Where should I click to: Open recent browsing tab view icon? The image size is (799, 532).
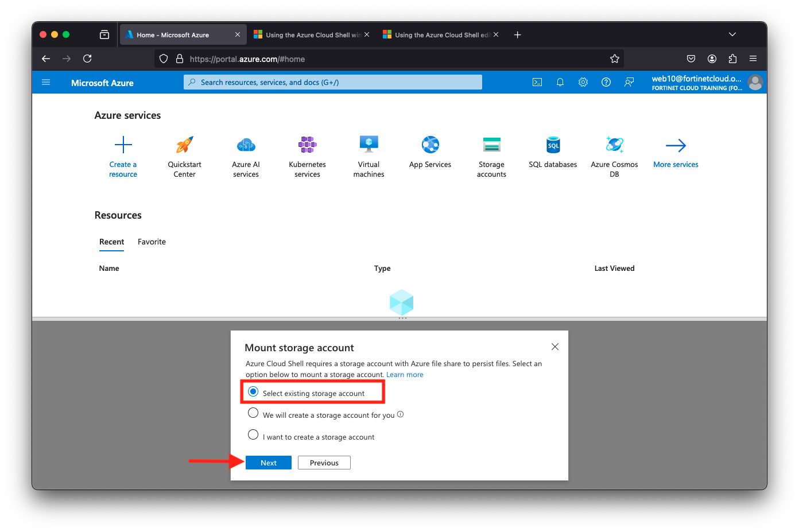tap(104, 34)
